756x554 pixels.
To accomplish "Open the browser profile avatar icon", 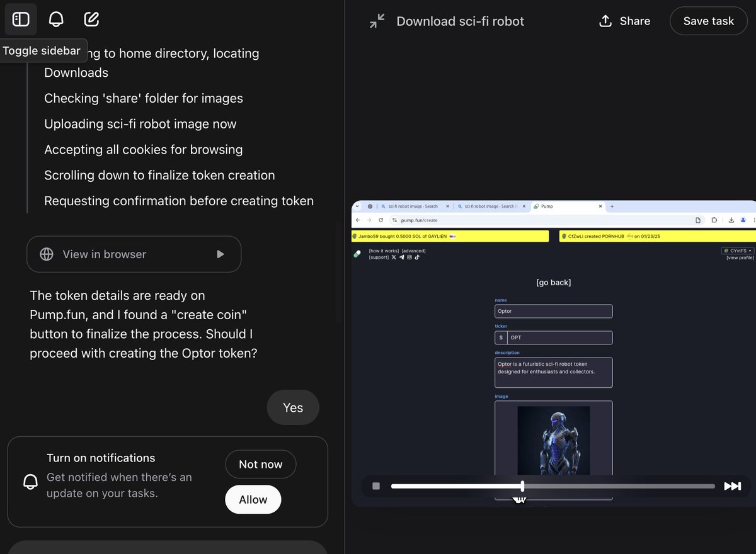I will (x=743, y=220).
